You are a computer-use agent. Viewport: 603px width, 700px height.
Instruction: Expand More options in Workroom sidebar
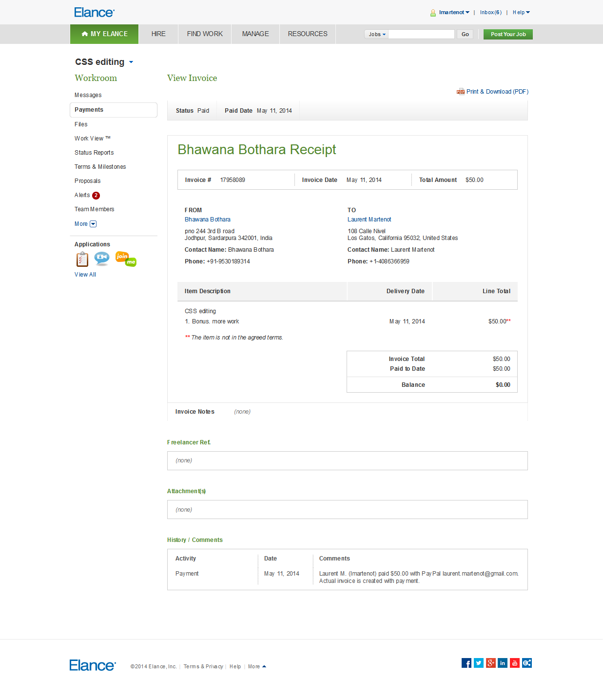[x=86, y=224]
